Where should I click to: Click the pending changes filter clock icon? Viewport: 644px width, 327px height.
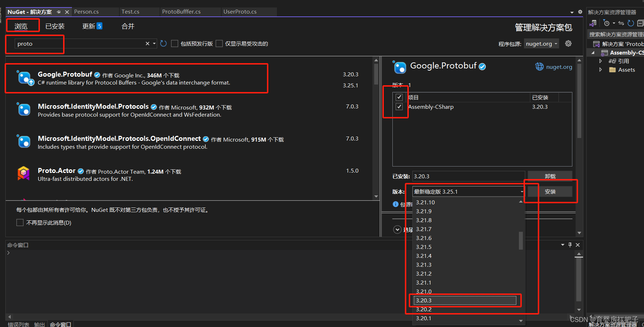coord(607,23)
